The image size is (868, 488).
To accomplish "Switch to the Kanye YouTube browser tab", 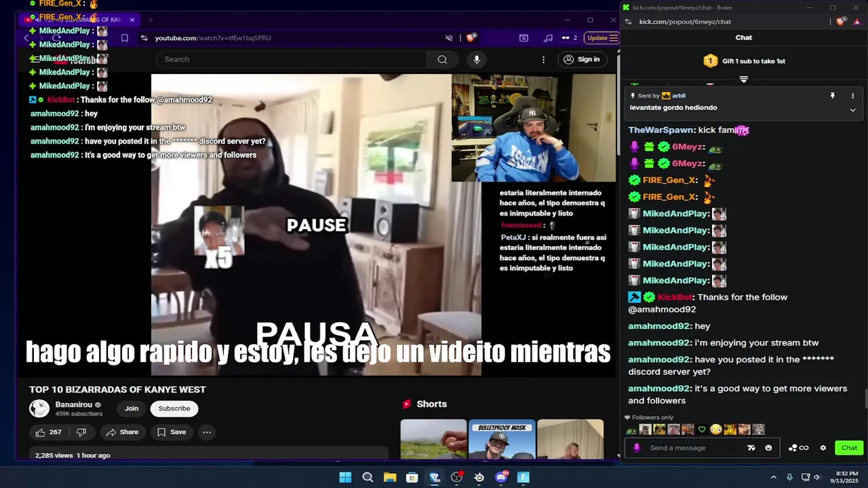I will pyautogui.click(x=80, y=20).
